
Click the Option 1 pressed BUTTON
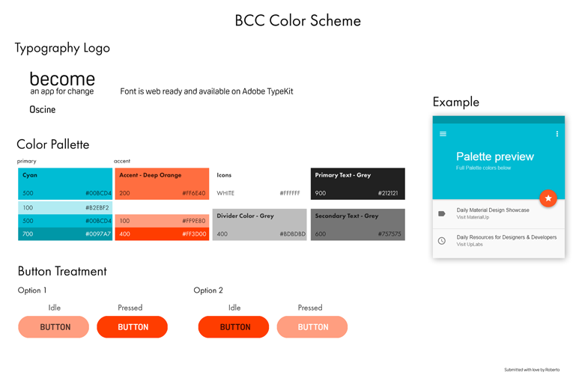click(x=132, y=327)
